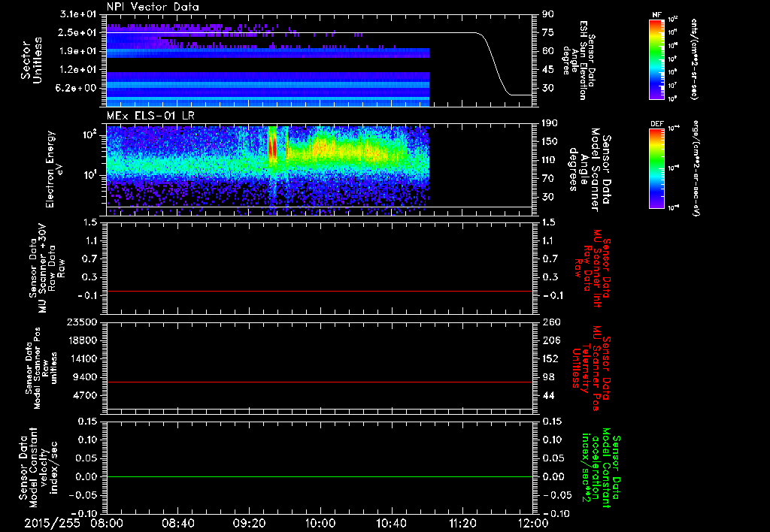Screen dimensions: 770x532
Task: Click the 23500 tick on scanner position axis
Action: tap(82, 322)
